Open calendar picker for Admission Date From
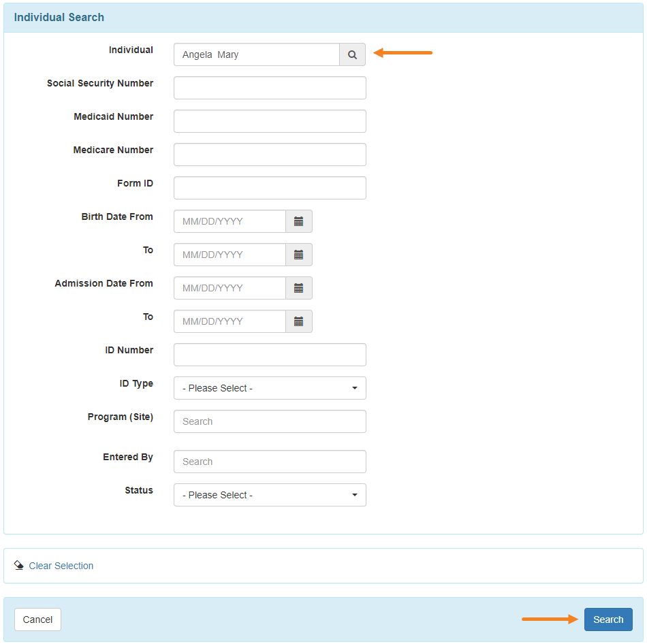This screenshot has height=644, width=647. click(x=298, y=288)
